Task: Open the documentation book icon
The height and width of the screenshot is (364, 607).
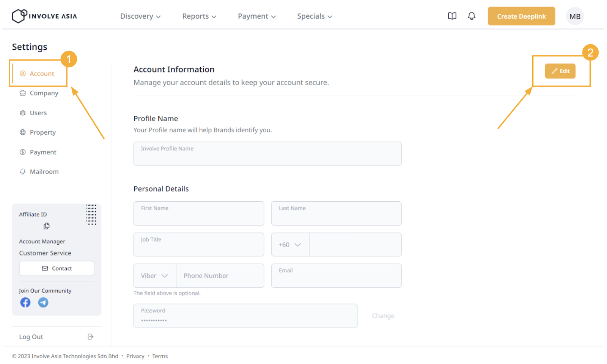Action: pyautogui.click(x=452, y=16)
